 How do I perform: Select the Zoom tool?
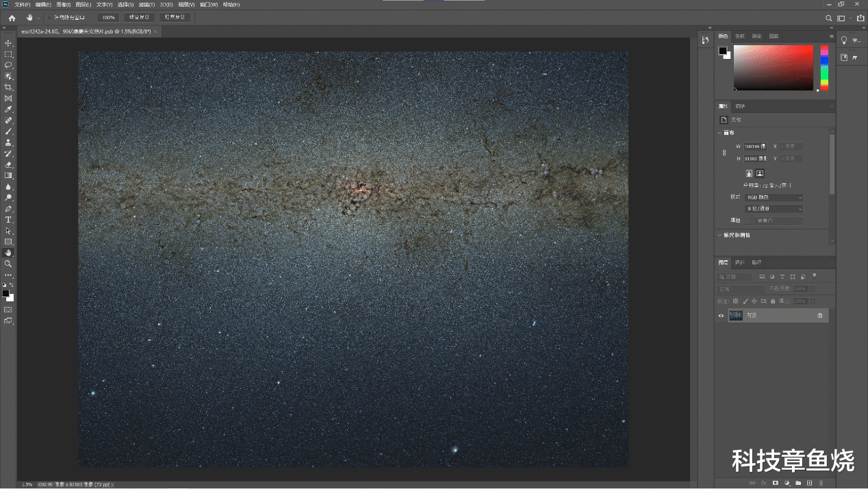tap(8, 264)
